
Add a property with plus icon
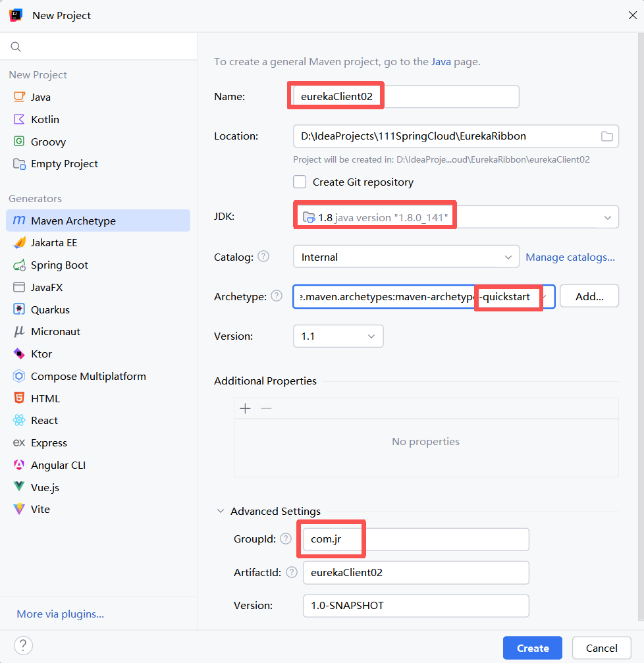[245, 408]
